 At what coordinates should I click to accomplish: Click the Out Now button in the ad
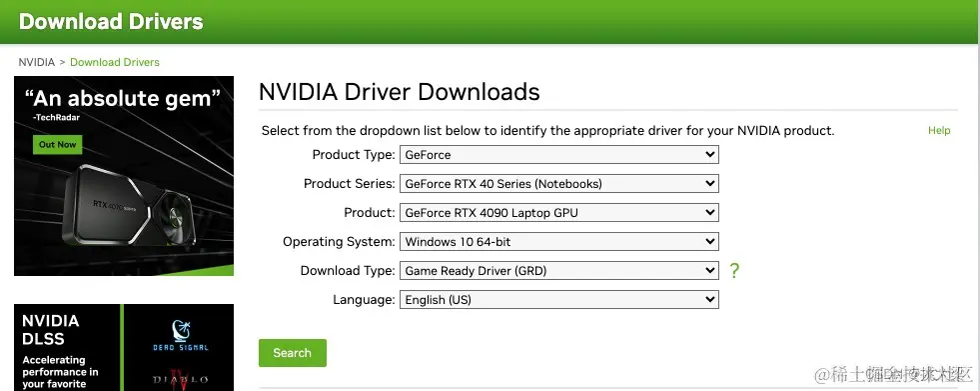tap(58, 145)
